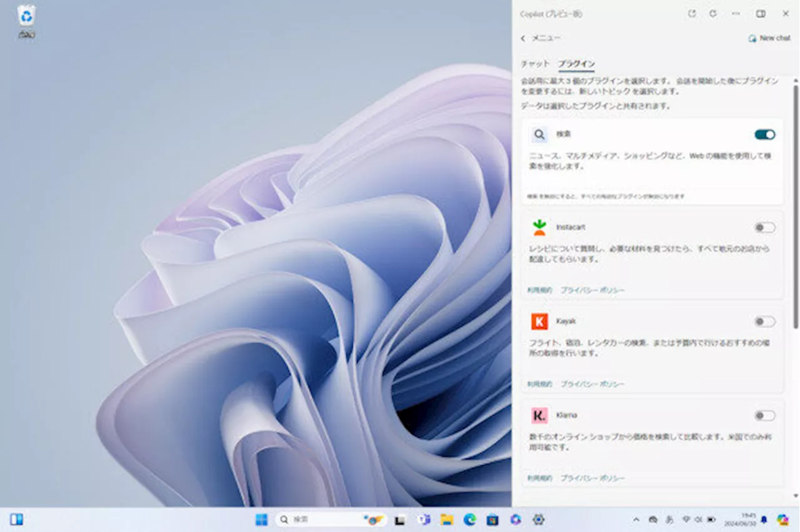This screenshot has height=532, width=800.
Task: Open the Copilot three-dots more options
Action: tap(736, 14)
